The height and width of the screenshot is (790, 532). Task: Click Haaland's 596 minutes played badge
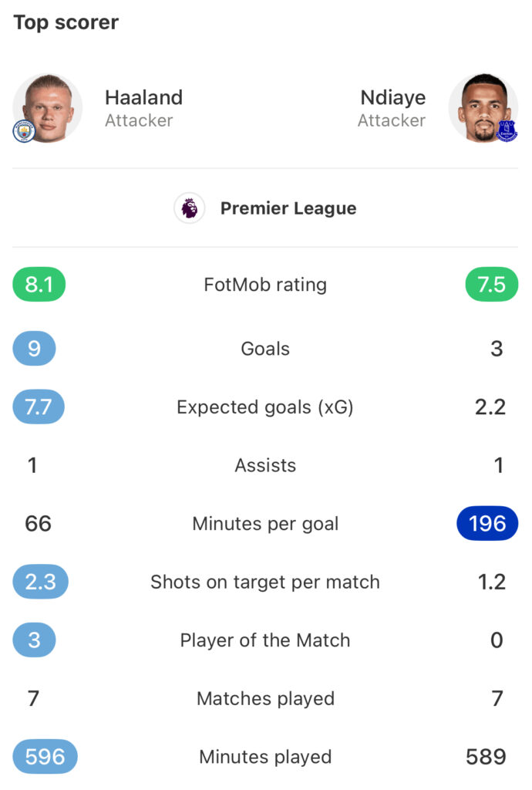pos(45,757)
